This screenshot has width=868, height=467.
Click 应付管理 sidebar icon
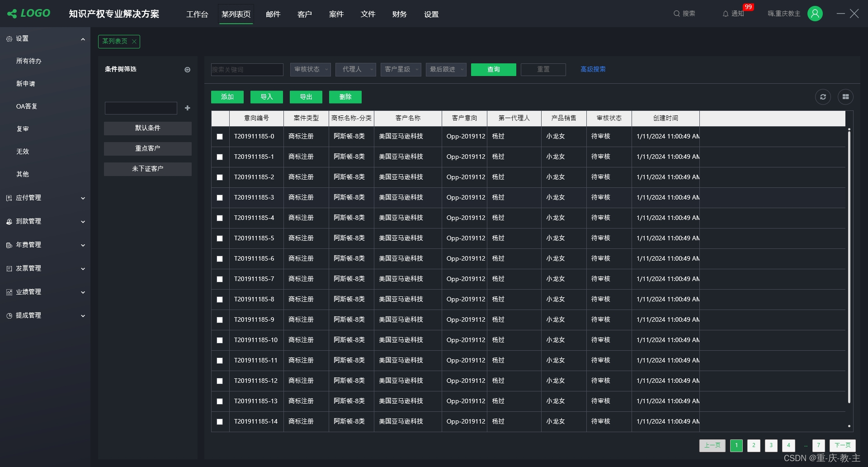coord(9,198)
